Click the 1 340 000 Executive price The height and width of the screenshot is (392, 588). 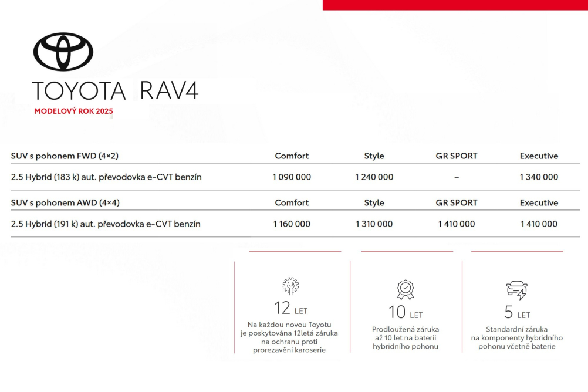point(539,177)
